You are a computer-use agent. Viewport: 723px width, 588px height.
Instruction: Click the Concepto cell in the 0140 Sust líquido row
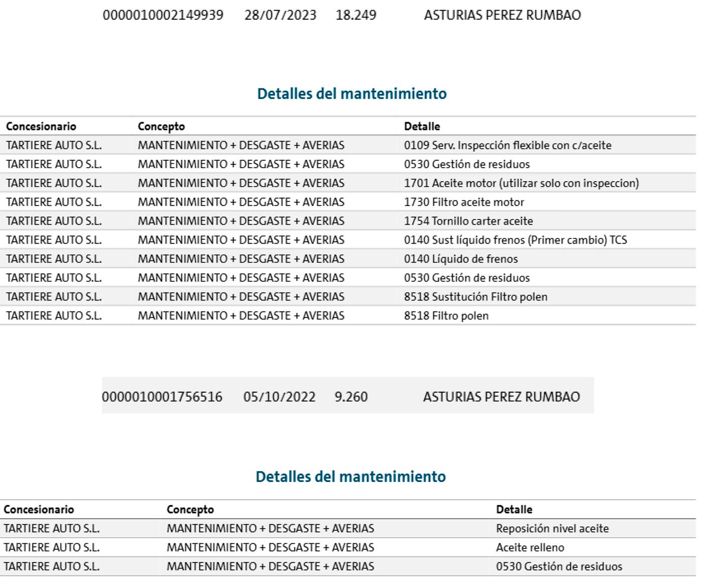tap(241, 240)
